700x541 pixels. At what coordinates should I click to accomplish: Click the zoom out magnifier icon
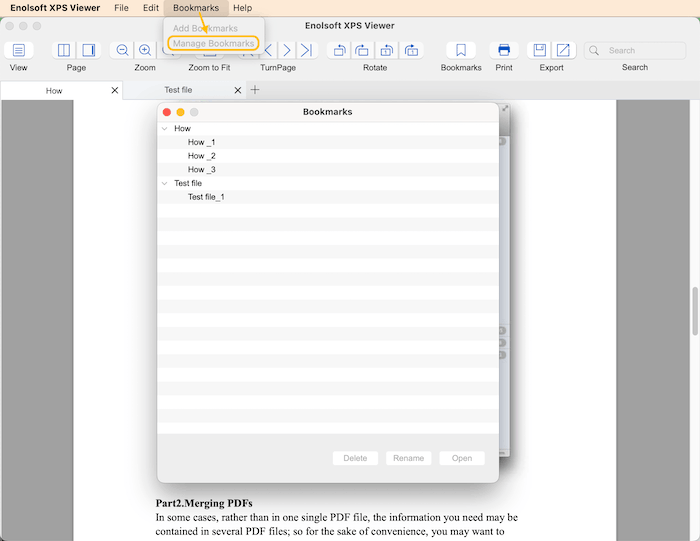tap(122, 50)
